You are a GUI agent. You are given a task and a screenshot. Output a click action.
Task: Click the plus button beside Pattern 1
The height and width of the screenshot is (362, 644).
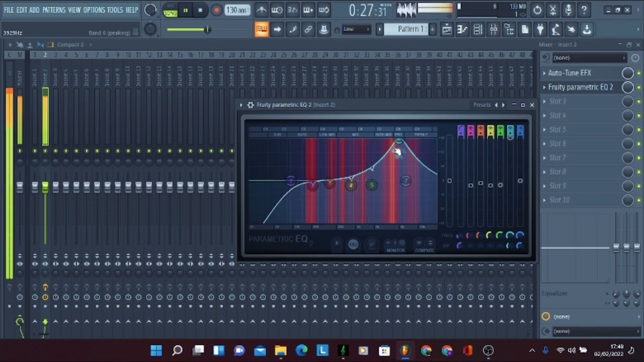pos(432,29)
